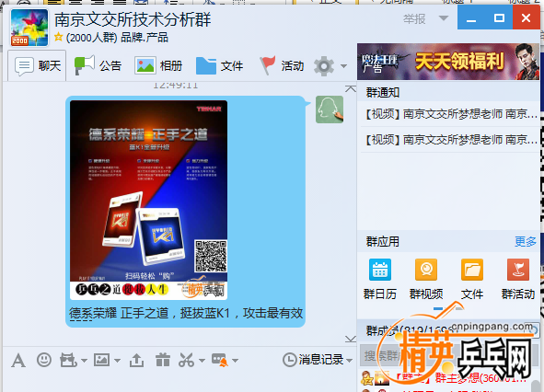Image resolution: width=544 pixels, height=392 pixels.
Task: Open the 群日历 calendar app
Action: click(x=380, y=279)
